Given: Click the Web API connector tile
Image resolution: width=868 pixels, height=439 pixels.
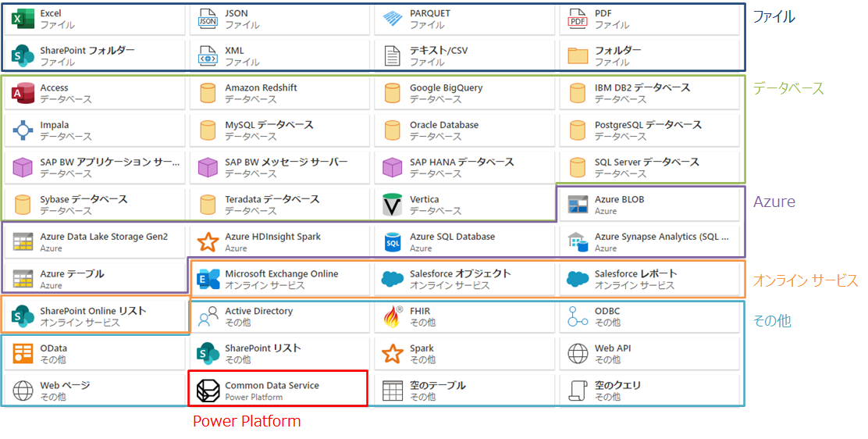Looking at the screenshot, I should point(649,354).
